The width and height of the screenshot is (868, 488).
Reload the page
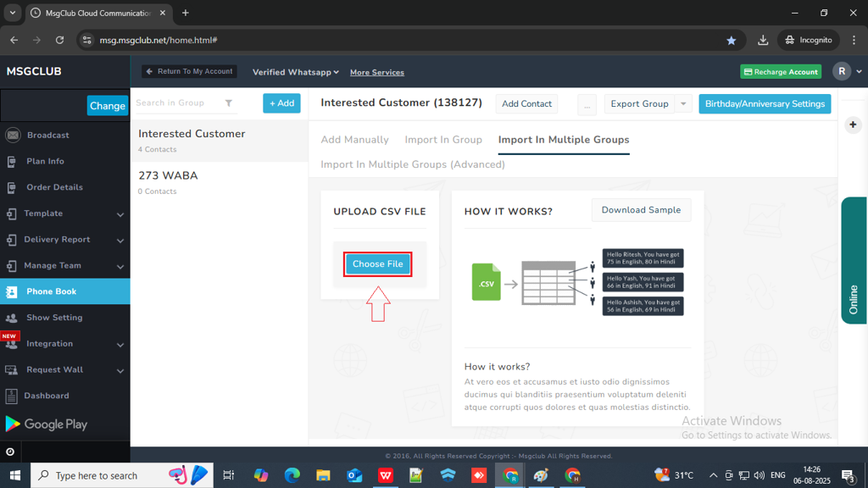click(60, 40)
